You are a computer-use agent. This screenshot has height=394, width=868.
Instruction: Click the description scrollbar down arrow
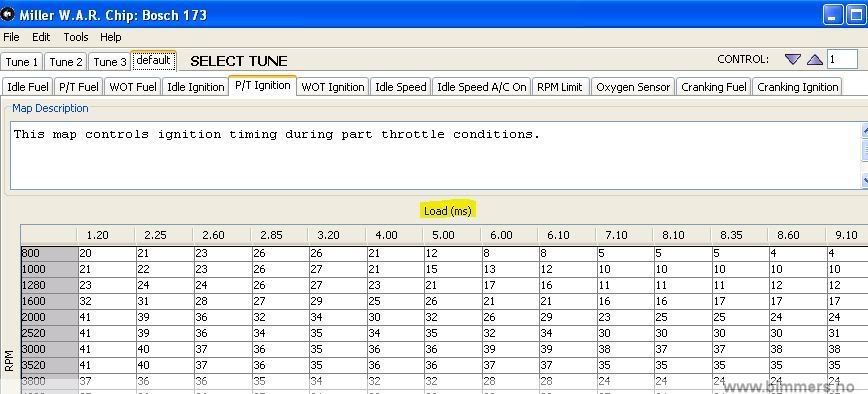(x=865, y=180)
